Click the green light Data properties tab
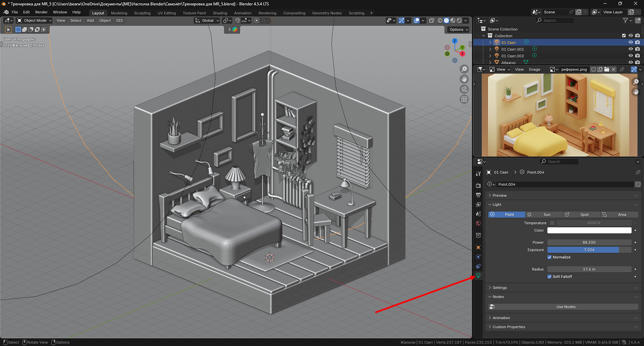 click(478, 276)
